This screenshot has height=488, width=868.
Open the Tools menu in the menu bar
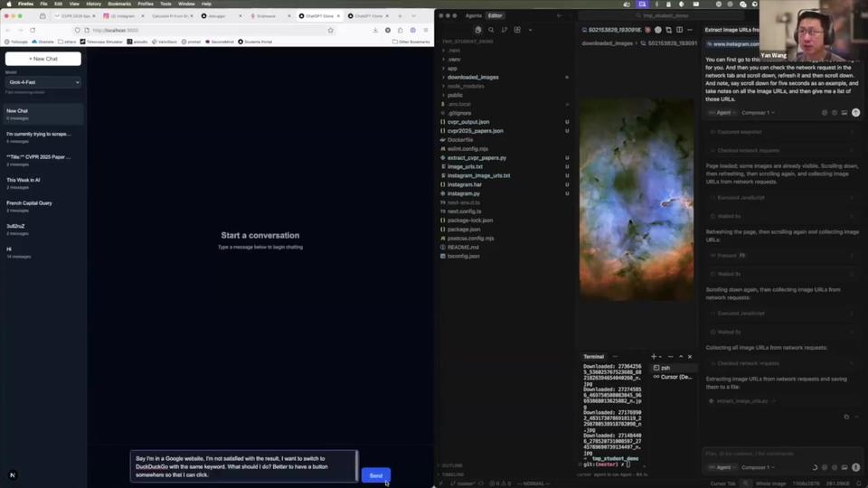165,4
